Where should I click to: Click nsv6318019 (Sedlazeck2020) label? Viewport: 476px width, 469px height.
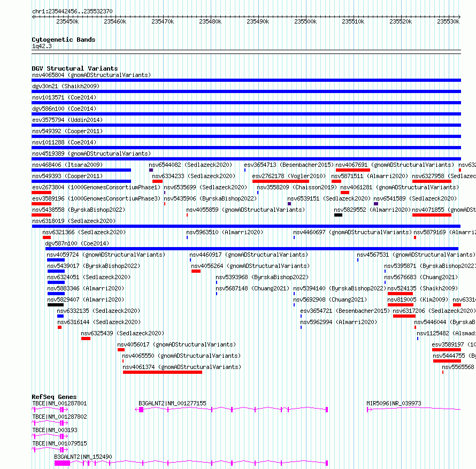(74, 221)
